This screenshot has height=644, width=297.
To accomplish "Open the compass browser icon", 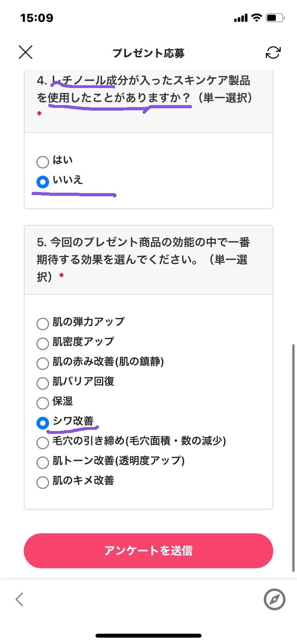I will 274,599.
